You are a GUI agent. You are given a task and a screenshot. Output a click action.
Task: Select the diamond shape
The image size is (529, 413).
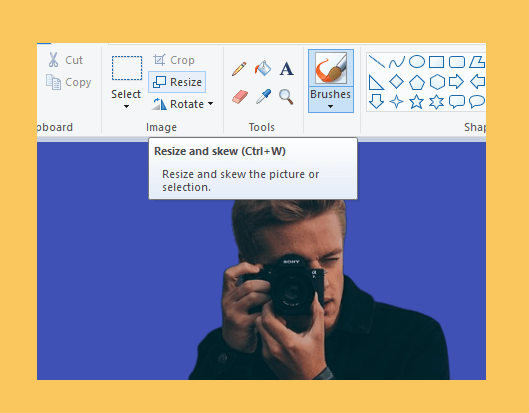click(x=396, y=82)
